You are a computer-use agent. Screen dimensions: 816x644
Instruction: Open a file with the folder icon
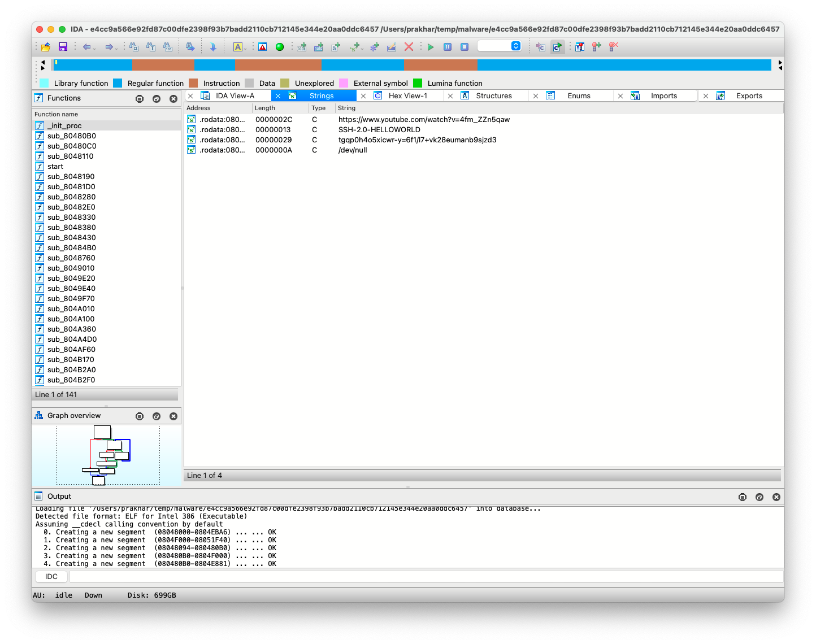[46, 47]
